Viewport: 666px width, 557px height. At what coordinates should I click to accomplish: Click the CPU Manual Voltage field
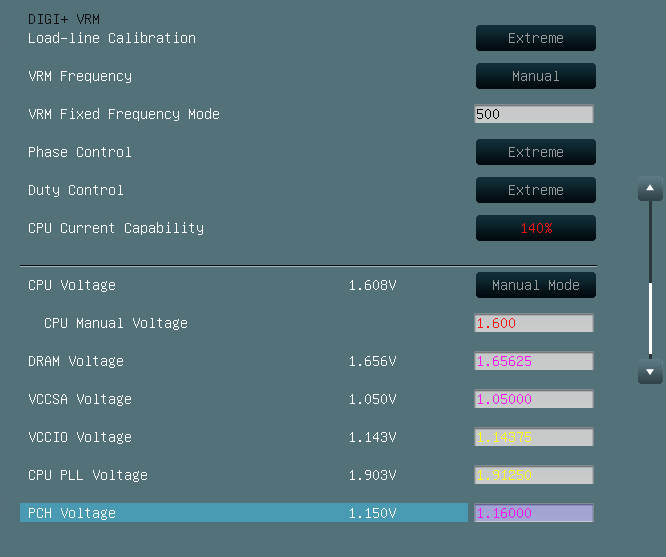533,323
